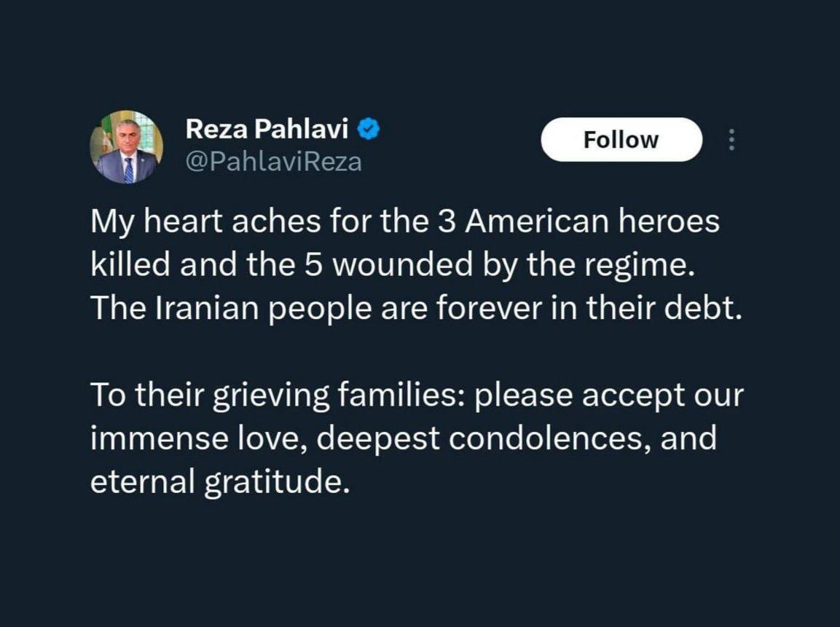Click the closing words "eternal gratitude."
Image resolution: width=840 pixels, height=627 pixels.
pos(216,483)
